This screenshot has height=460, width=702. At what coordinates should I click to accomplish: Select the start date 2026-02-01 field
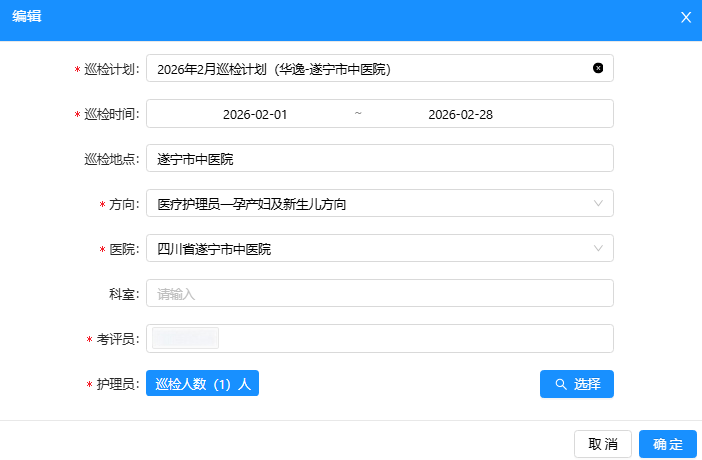[x=255, y=114]
